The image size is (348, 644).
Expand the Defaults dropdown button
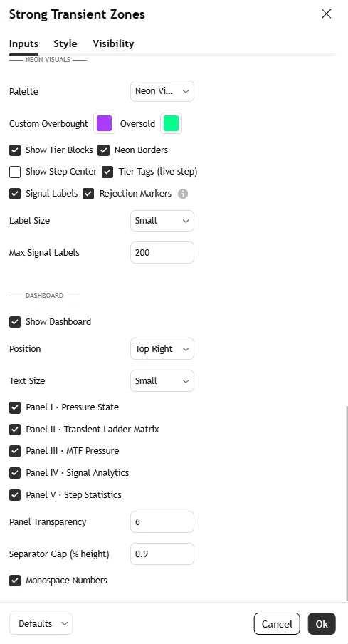pyautogui.click(x=41, y=623)
